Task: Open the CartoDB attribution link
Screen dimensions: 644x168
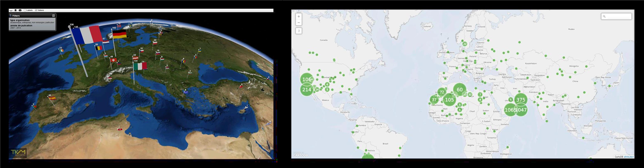Action: click(629, 157)
